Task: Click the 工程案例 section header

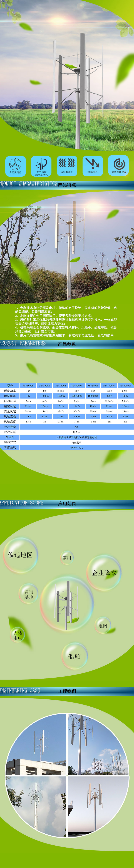Action: click(67, 691)
